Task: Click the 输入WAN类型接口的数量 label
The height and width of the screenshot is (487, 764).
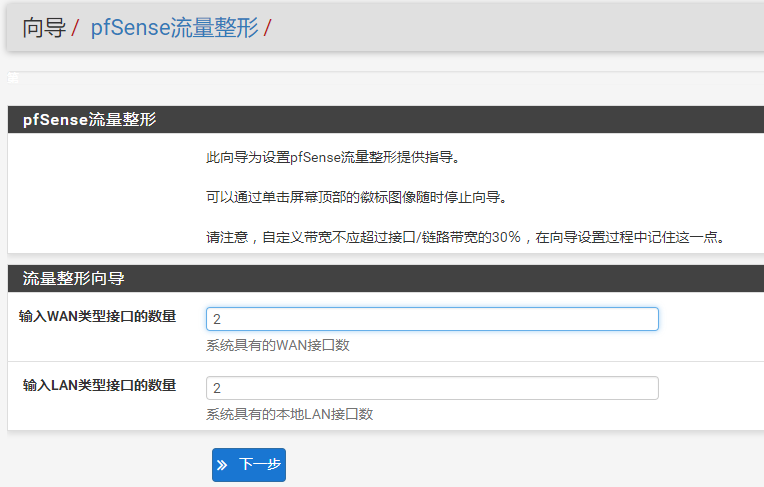Action: (x=97, y=316)
